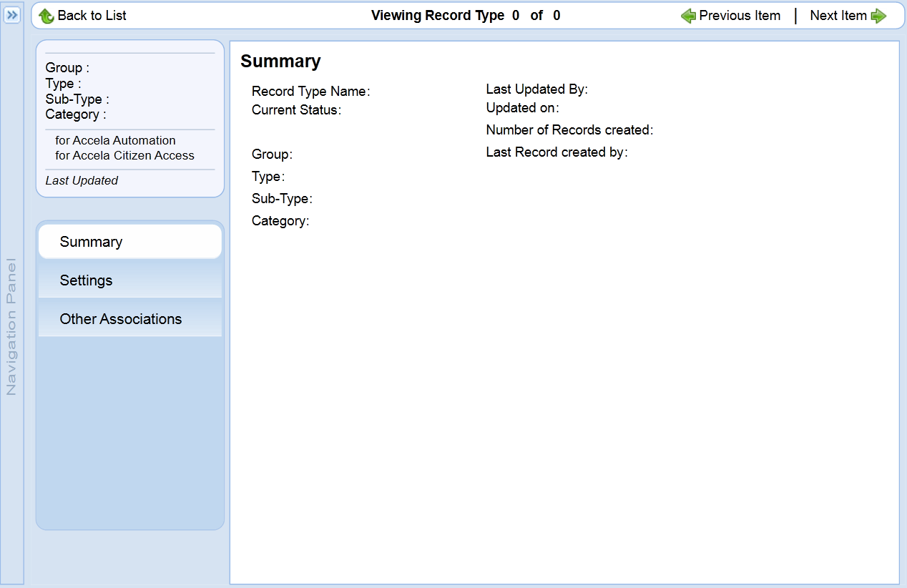Click the green Previous Item arrow icon
The width and height of the screenshot is (907, 588).
[688, 16]
